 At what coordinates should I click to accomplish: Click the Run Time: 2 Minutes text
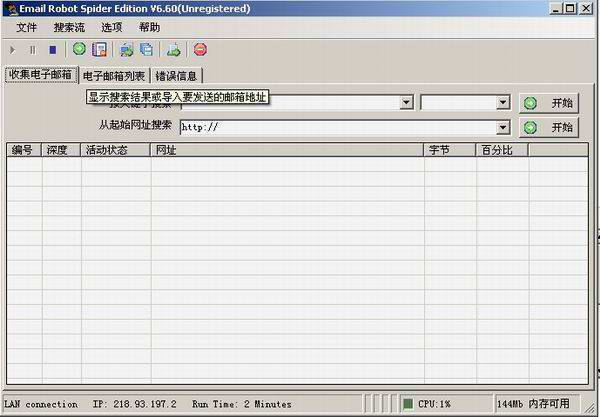[x=241, y=404]
